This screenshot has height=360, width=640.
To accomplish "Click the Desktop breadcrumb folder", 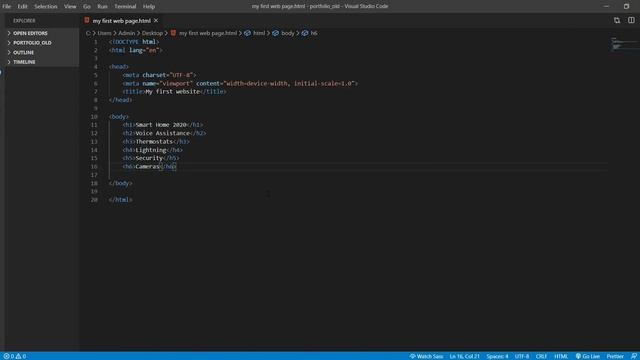I will 152,33.
